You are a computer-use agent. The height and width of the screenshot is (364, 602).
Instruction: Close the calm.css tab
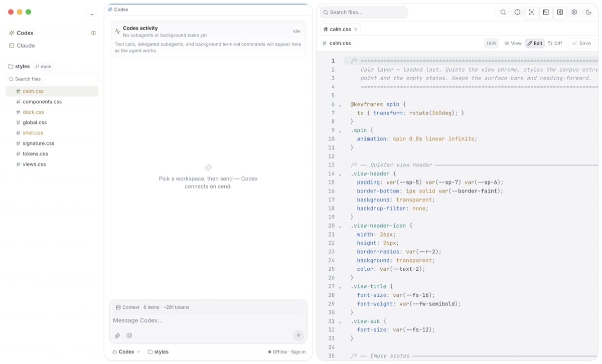[x=356, y=29]
